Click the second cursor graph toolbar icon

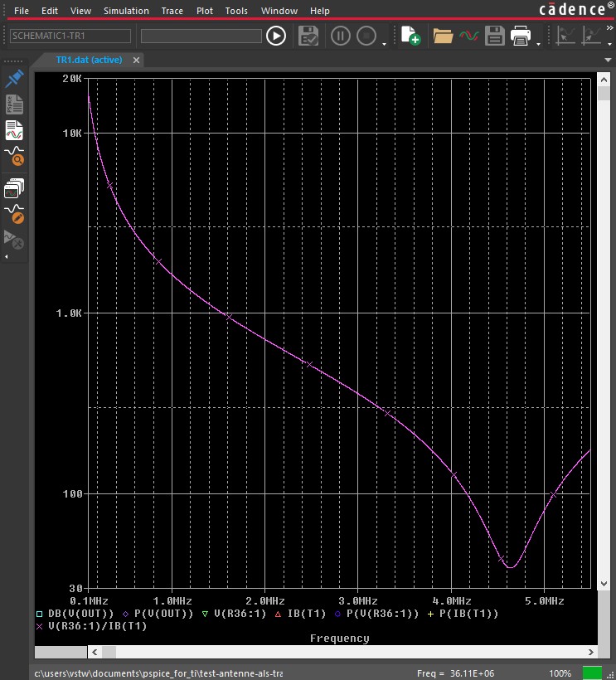pos(592,36)
